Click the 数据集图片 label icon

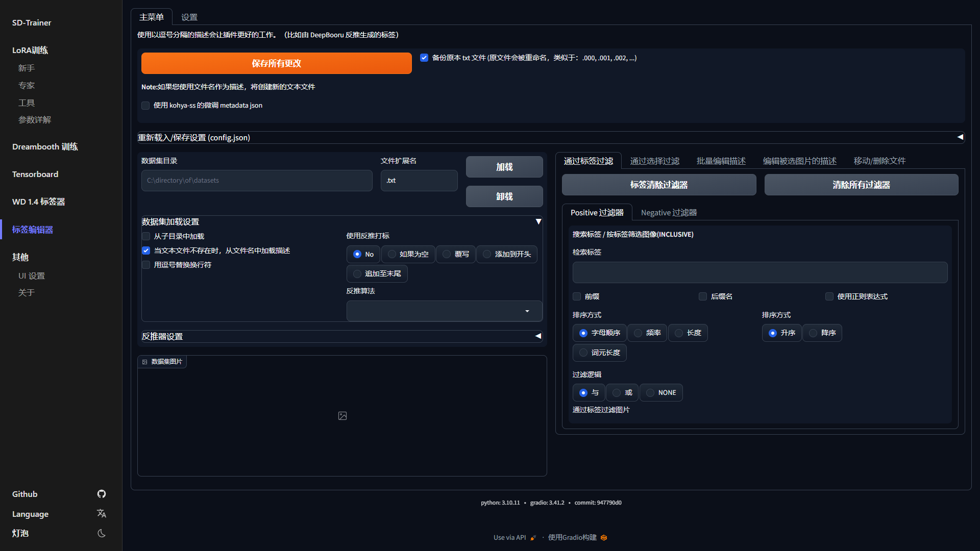[x=145, y=362]
